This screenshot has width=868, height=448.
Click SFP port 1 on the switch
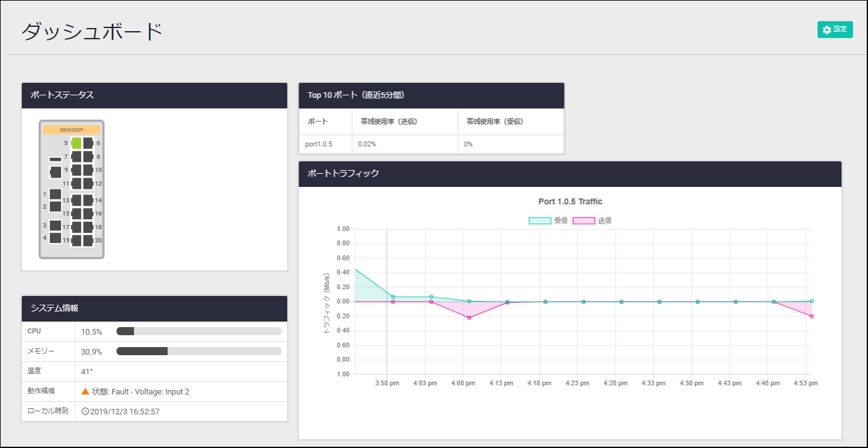[55, 194]
